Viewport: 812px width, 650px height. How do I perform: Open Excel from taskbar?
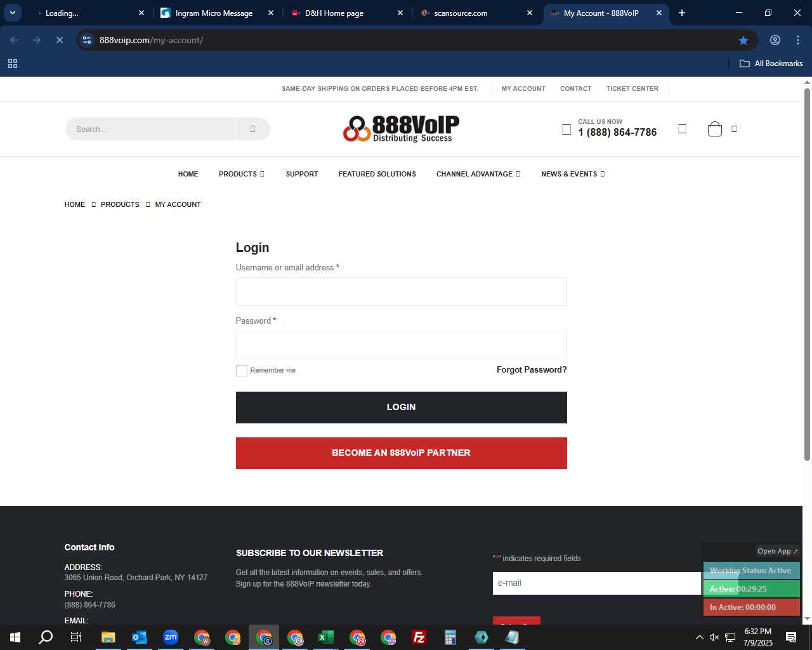(x=325, y=637)
